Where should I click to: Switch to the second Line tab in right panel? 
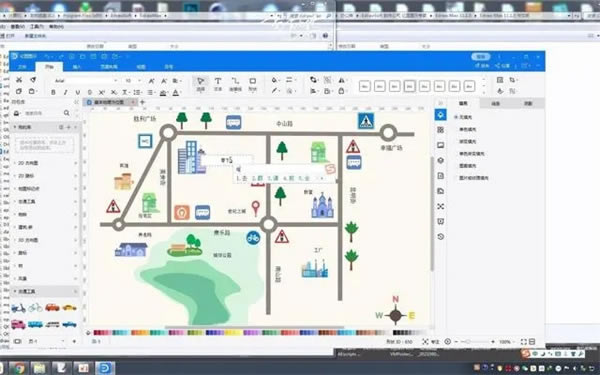click(495, 103)
